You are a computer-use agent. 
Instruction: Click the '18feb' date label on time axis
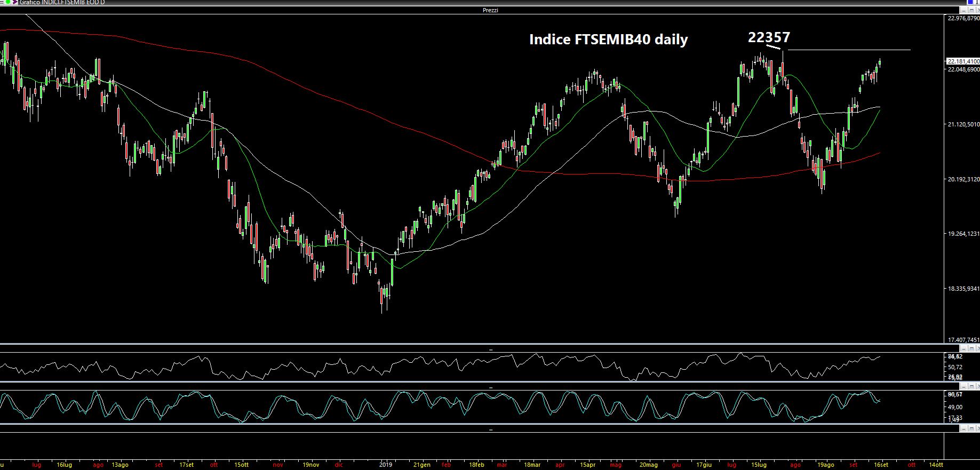[x=476, y=465]
